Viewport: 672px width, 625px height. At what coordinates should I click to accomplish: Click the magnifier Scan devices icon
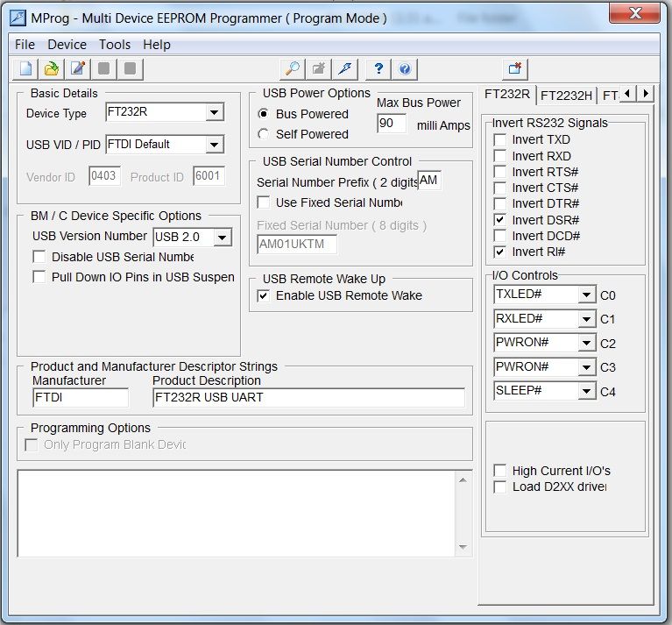[x=293, y=68]
